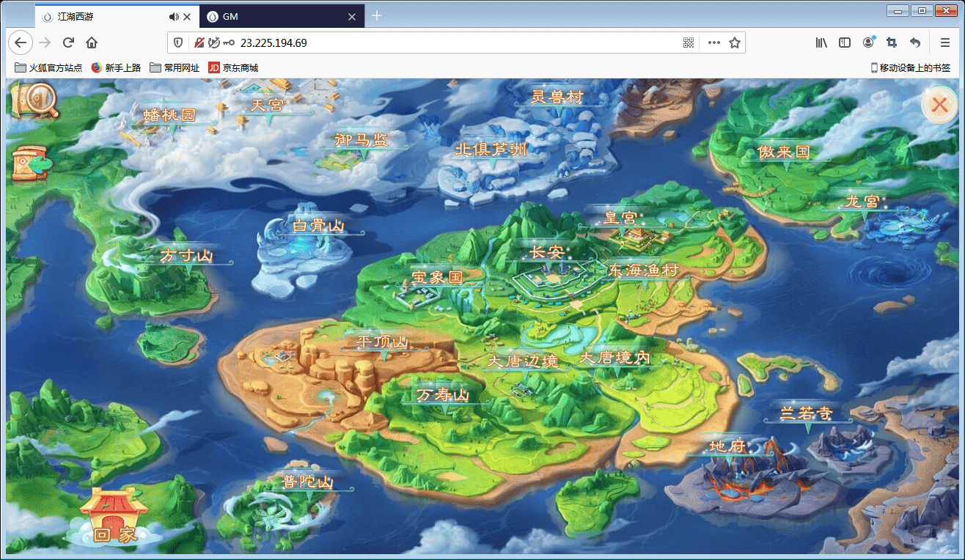Select 普陀山 on the map

point(308,482)
